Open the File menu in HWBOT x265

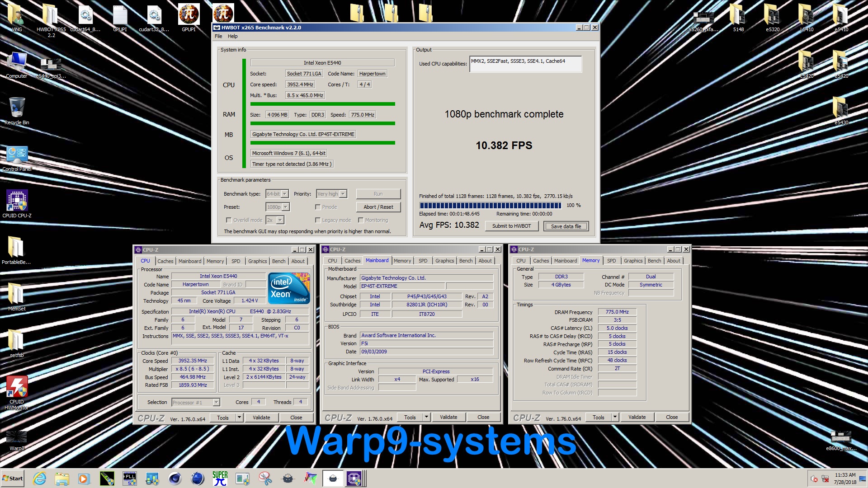[x=218, y=36]
